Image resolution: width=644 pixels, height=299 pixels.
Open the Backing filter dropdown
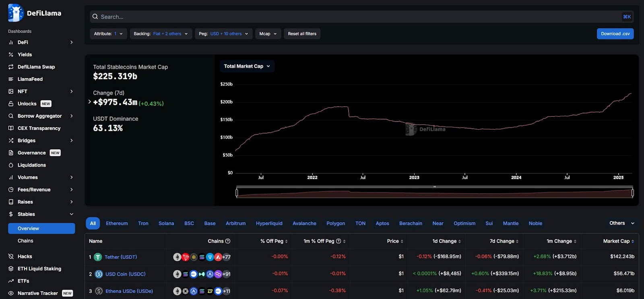point(161,34)
